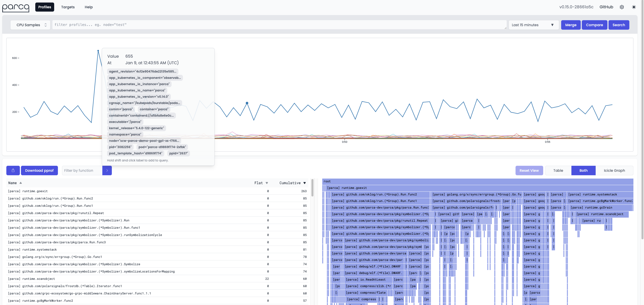Open the Targets tab
This screenshot has height=305, width=644.
pos(68,7)
